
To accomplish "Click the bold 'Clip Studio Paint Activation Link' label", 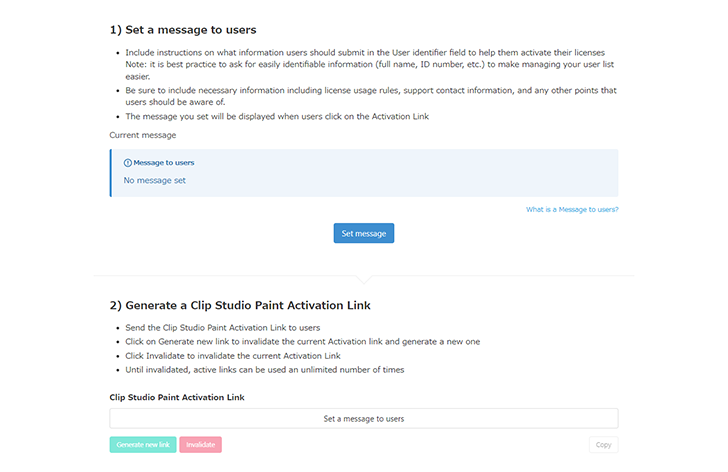I will click(x=177, y=397).
